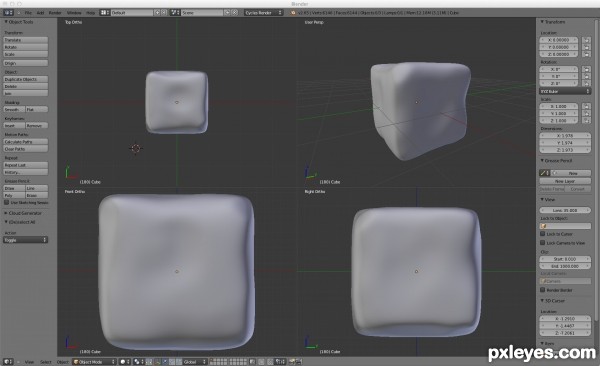Click the Repeat Last button
Screen dimensions: 600x366
(26, 165)
